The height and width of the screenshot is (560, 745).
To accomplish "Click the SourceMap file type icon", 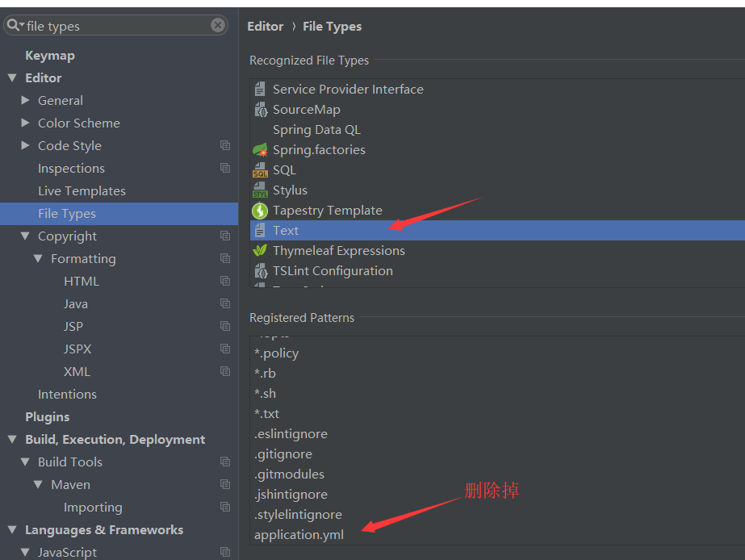I will [x=261, y=109].
